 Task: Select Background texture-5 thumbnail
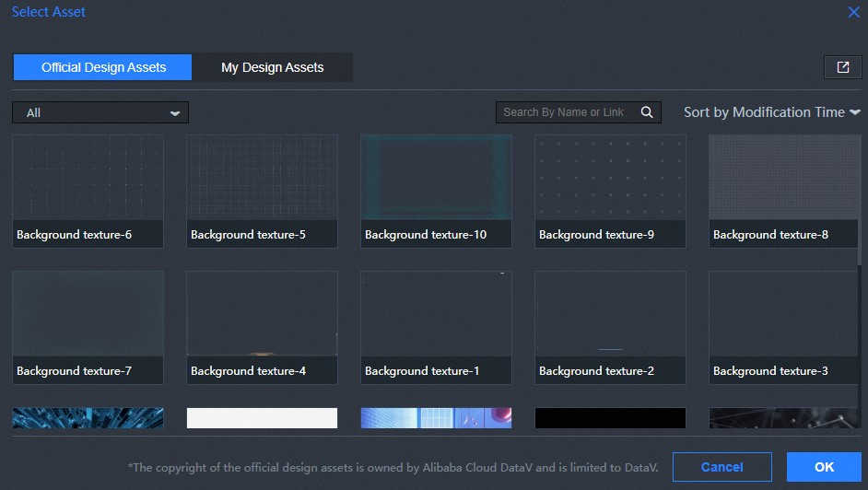262,192
